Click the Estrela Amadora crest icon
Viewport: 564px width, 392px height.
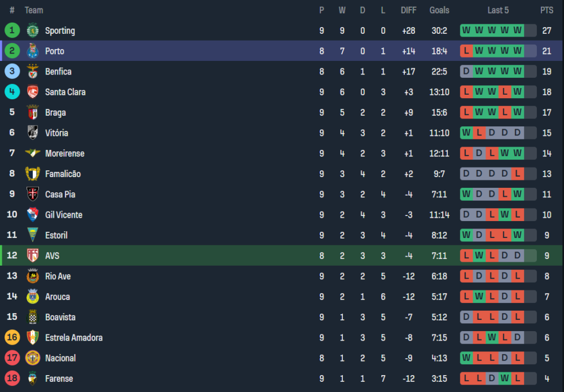[32, 338]
